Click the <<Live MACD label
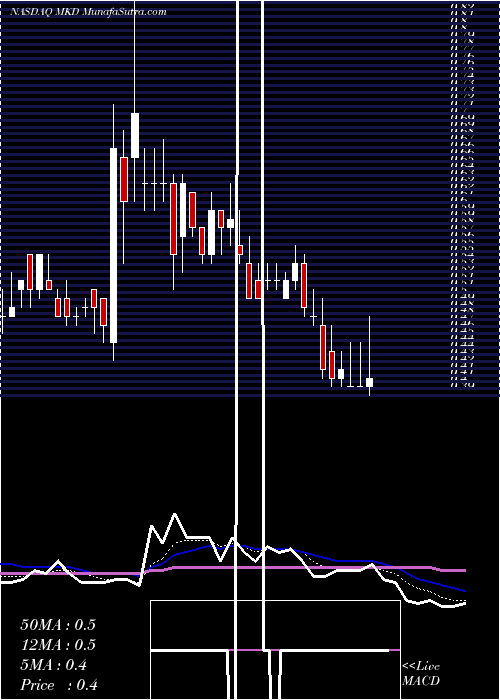500x700 pixels. [421, 674]
